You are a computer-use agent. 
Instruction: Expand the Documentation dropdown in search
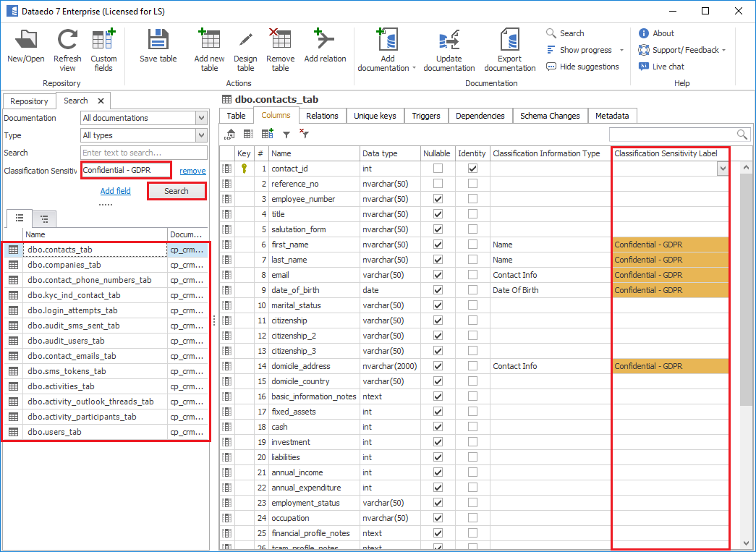[201, 118]
